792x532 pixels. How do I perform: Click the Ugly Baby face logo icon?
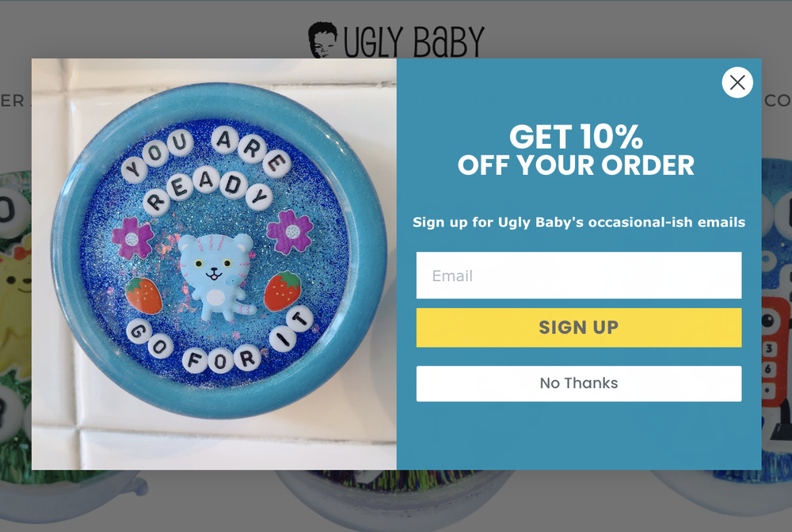323,40
